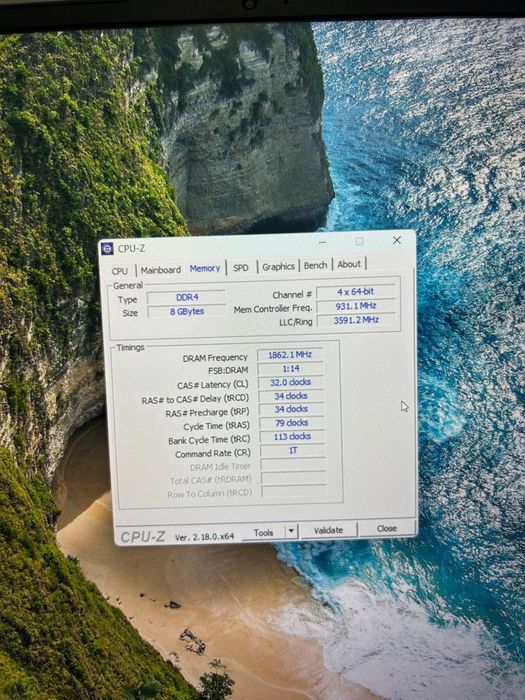The width and height of the screenshot is (525, 700).
Task: Click the Tools button
Action: [263, 533]
